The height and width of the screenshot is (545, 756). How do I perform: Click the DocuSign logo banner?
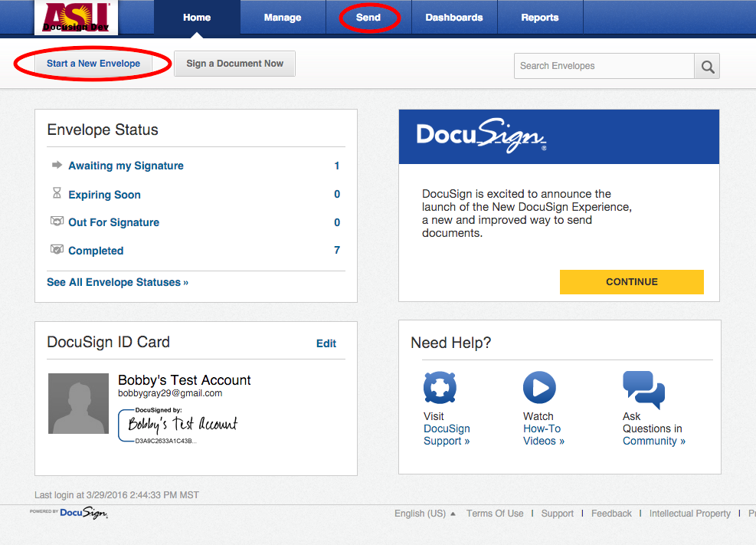[559, 137]
